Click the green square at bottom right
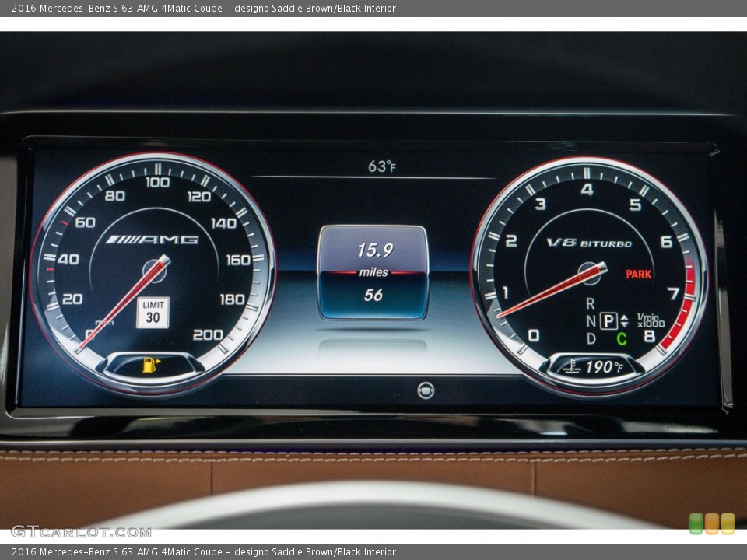747x560 pixels. (x=696, y=523)
